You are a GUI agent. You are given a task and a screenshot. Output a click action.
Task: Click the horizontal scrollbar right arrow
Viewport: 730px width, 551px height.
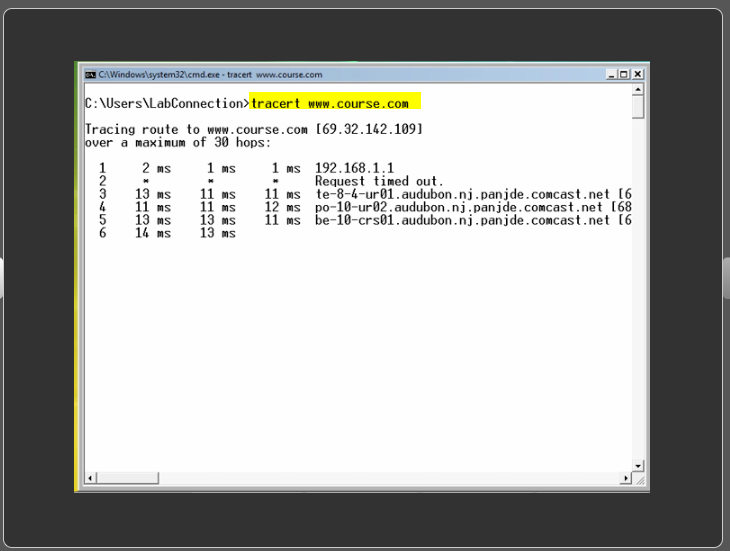tap(626, 478)
